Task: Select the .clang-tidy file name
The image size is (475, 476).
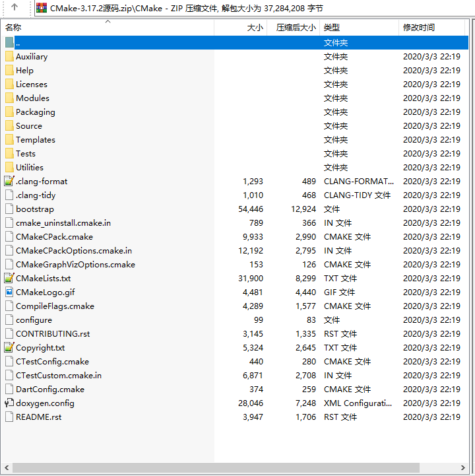Action: (x=36, y=195)
